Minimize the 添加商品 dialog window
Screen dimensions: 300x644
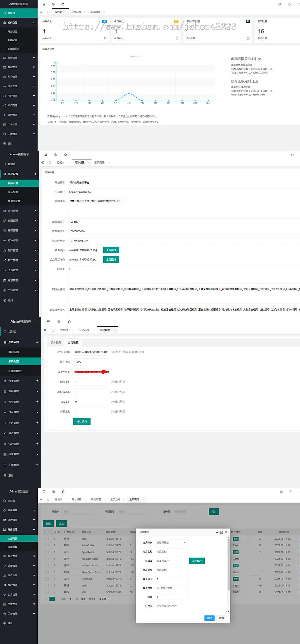(x=217, y=532)
